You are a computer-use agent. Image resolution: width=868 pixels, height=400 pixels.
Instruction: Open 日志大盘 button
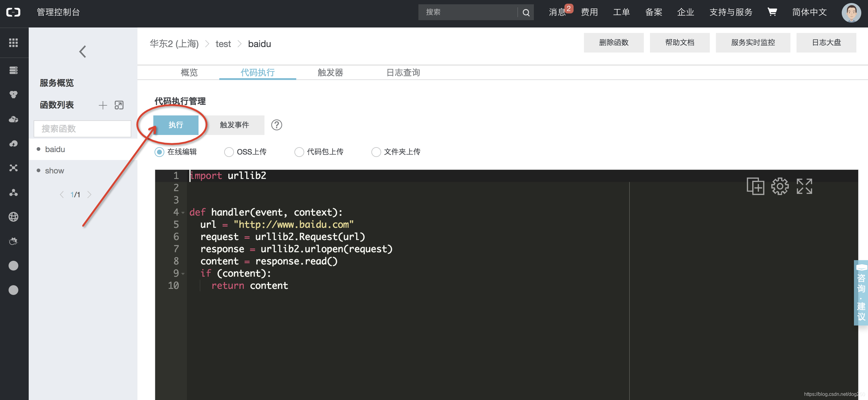pyautogui.click(x=826, y=42)
